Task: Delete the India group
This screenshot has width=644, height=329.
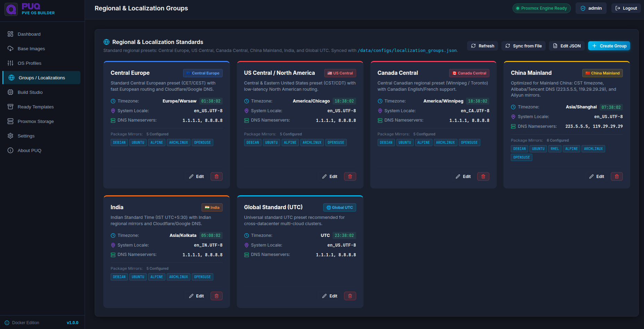Action: click(x=216, y=296)
